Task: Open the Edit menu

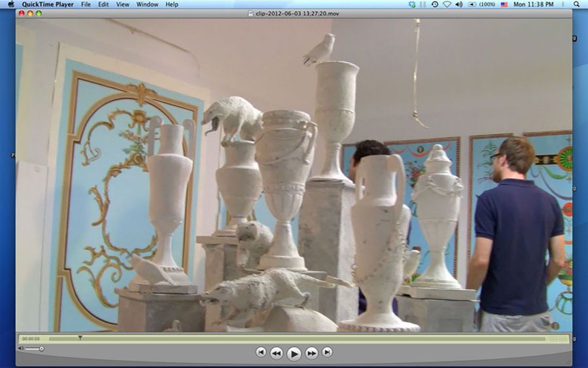Action: tap(103, 5)
